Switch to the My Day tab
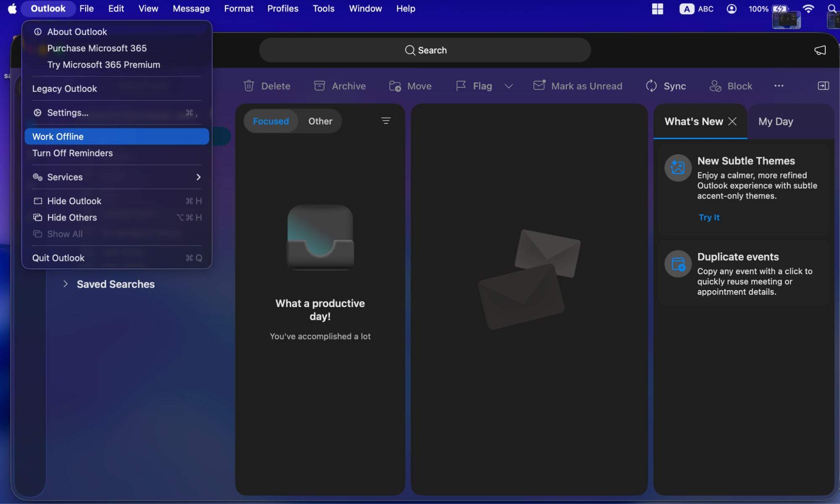 776,121
